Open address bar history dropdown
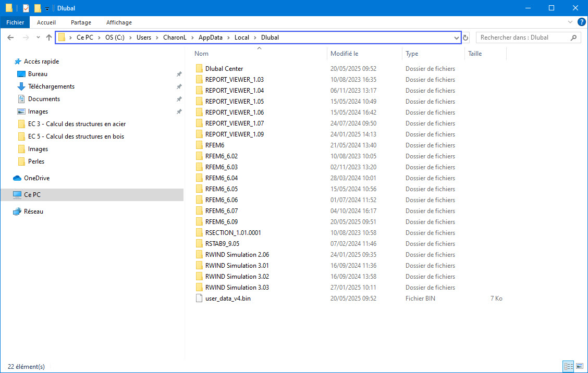 (456, 38)
